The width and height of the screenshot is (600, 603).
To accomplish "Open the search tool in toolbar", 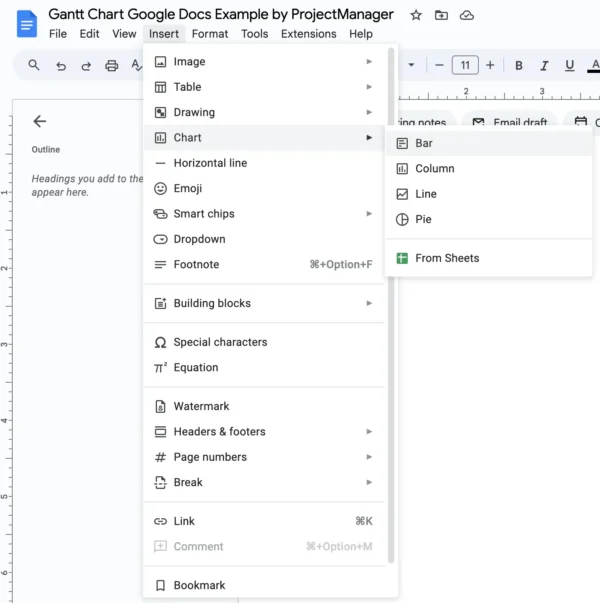I will click(34, 65).
